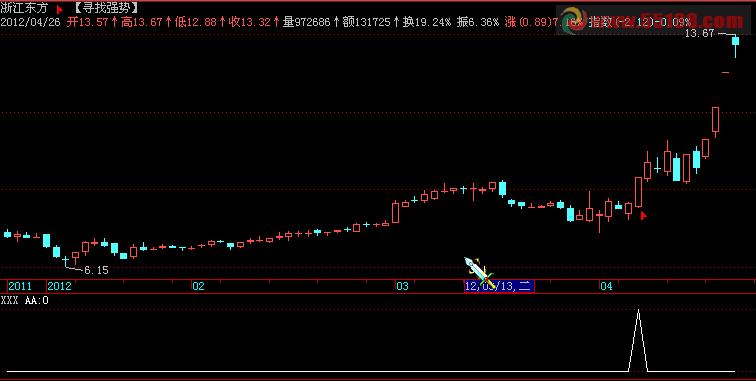Screen dimensions: 756x381
Task: Select the 2011 year marker on time axis
Action: [20, 286]
